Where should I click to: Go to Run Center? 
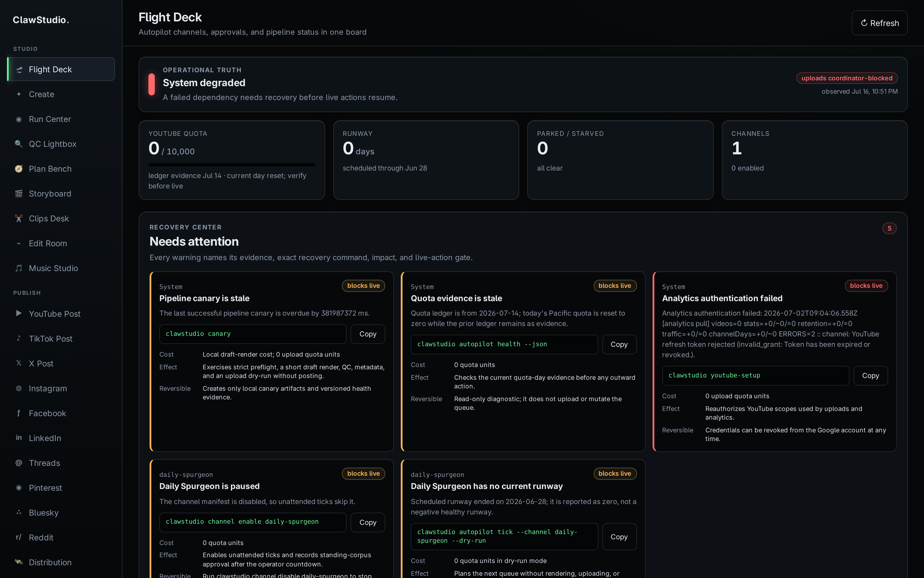click(61, 119)
